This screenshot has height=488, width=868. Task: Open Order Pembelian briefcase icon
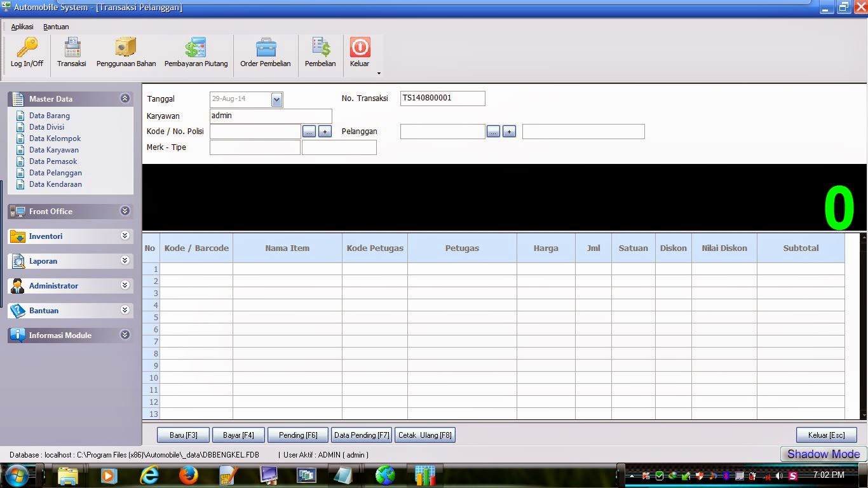[266, 48]
